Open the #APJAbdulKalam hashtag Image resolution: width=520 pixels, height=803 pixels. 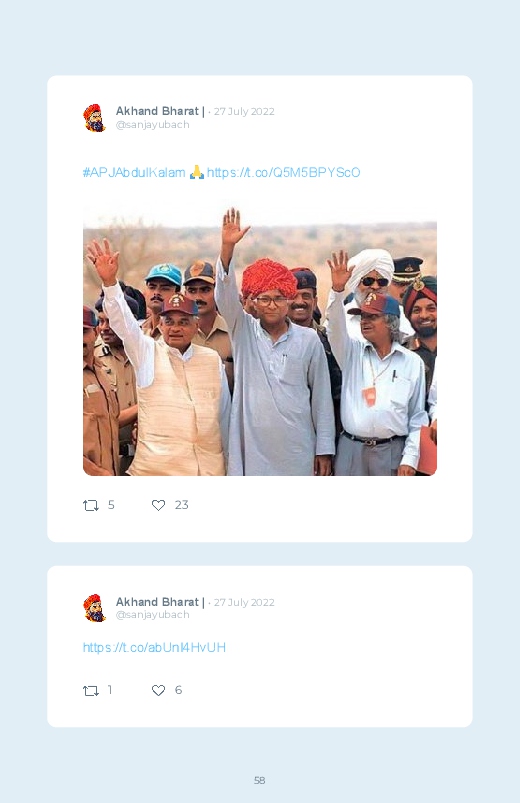pyautogui.click(x=134, y=173)
